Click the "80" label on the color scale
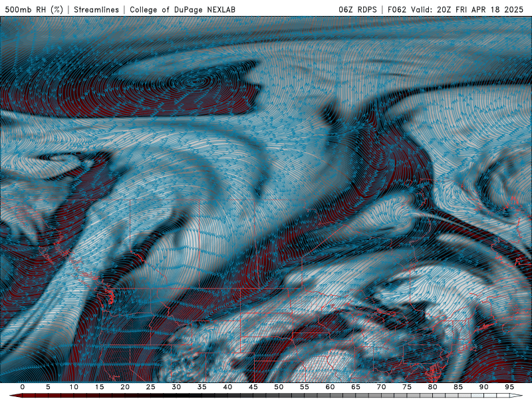532x399 pixels. click(x=432, y=387)
